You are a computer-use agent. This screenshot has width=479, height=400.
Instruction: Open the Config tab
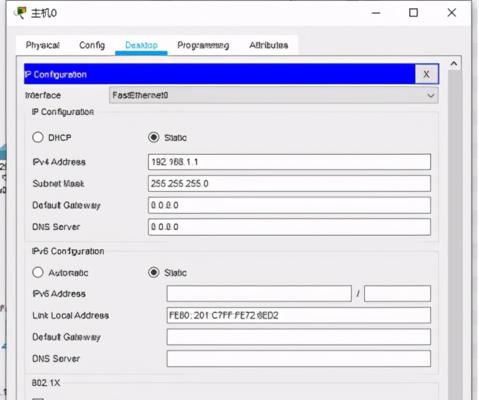click(x=92, y=45)
